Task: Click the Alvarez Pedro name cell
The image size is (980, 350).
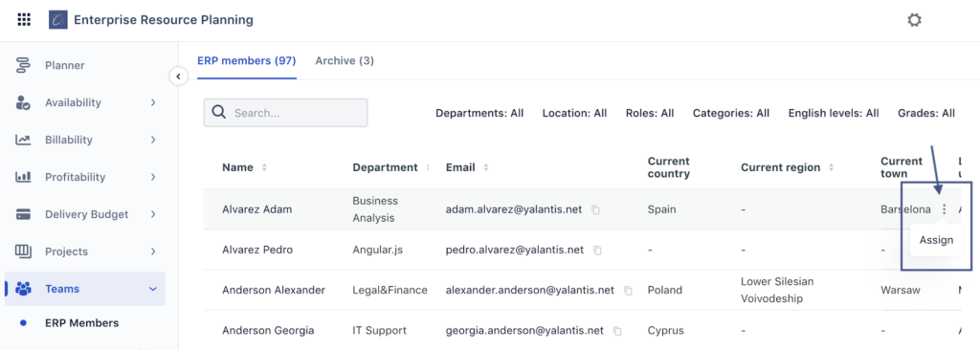Action: click(x=257, y=250)
